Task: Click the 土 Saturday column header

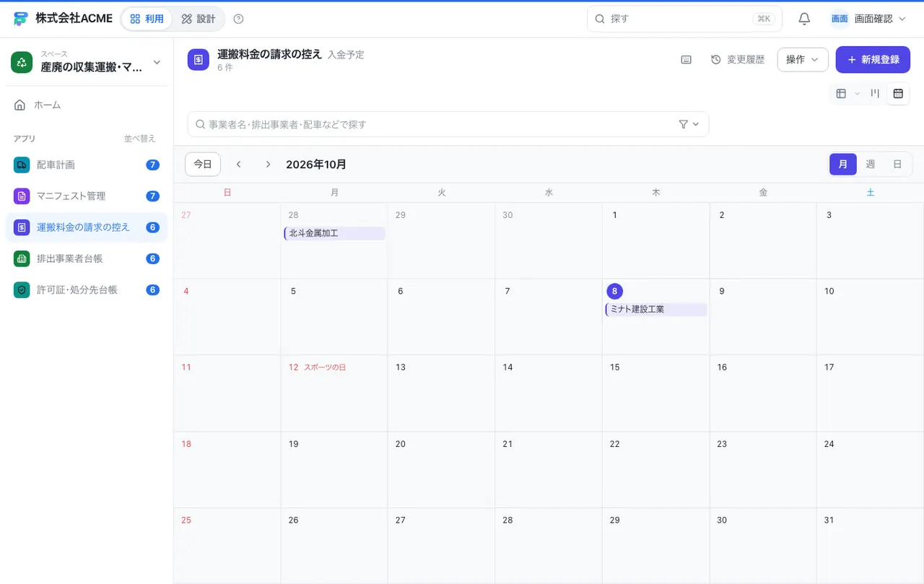Action: pos(870,193)
